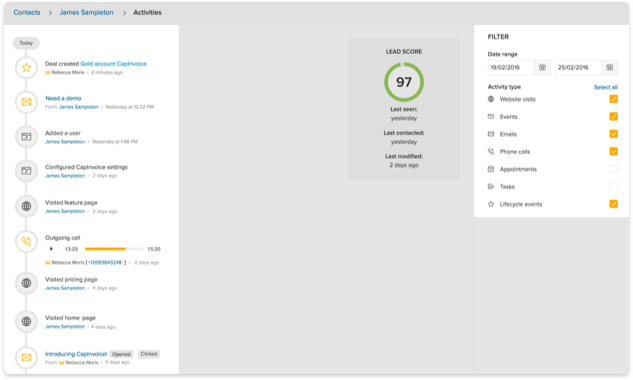The image size is (633, 380).
Task: Click the globe icon beside Visited feature page
Action: (x=26, y=206)
